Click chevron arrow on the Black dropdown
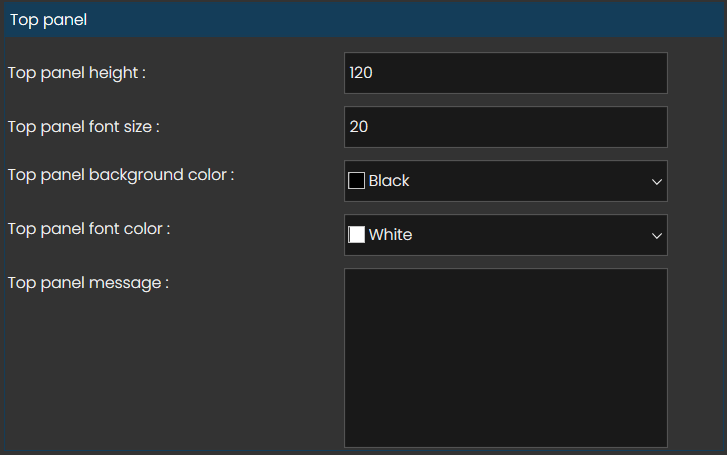This screenshot has height=455, width=727. (657, 182)
